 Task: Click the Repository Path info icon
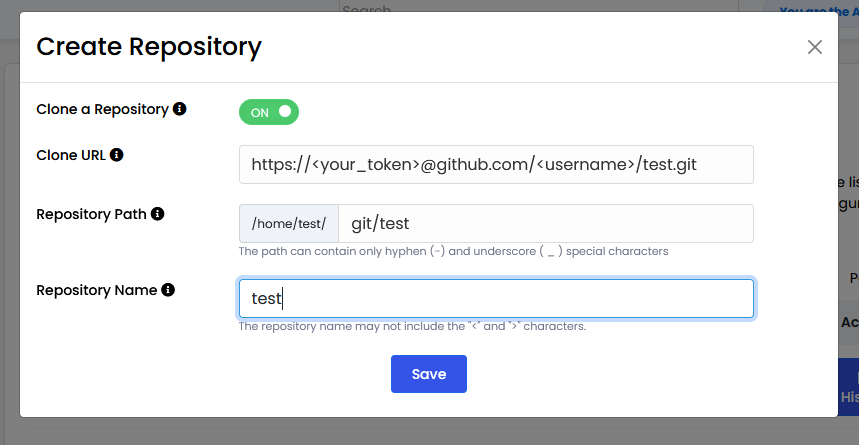(158, 214)
